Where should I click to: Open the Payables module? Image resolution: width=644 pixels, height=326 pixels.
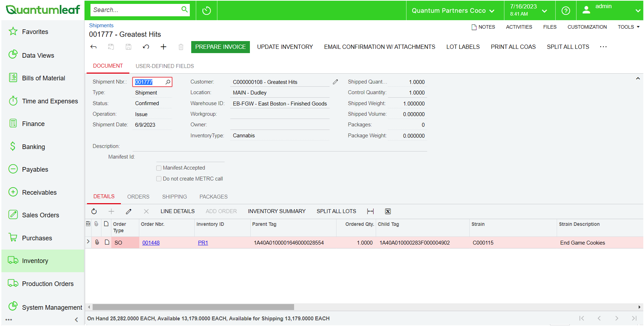tap(35, 170)
